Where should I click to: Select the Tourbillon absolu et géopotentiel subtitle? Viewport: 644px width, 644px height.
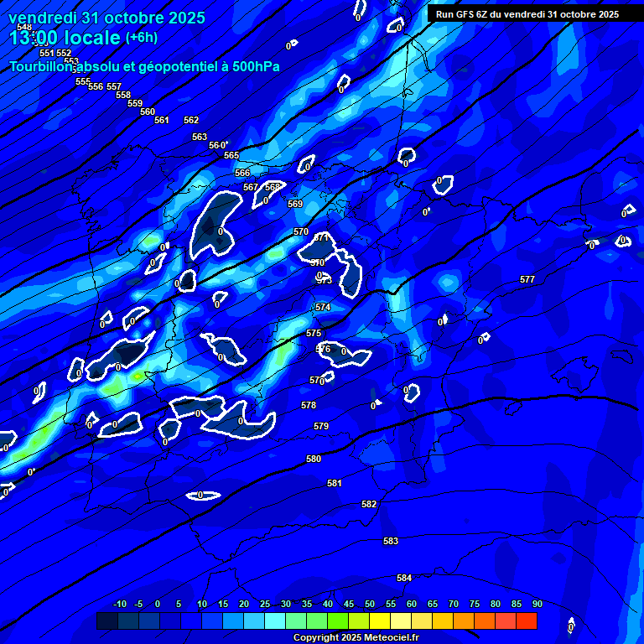(x=144, y=66)
